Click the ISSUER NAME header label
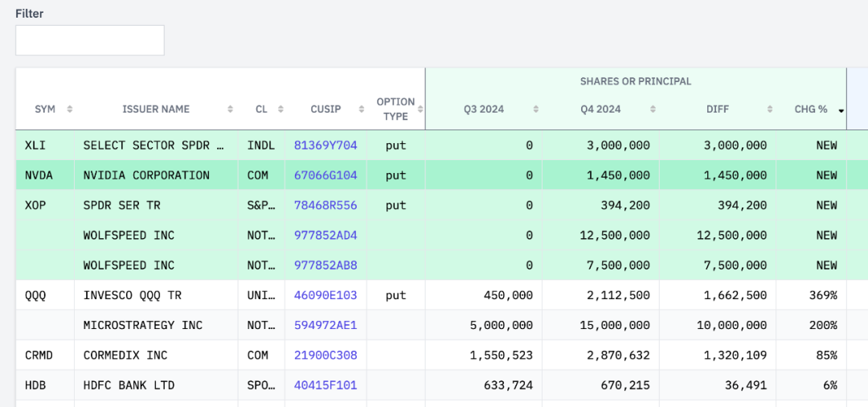The width and height of the screenshot is (868, 407). click(x=156, y=109)
